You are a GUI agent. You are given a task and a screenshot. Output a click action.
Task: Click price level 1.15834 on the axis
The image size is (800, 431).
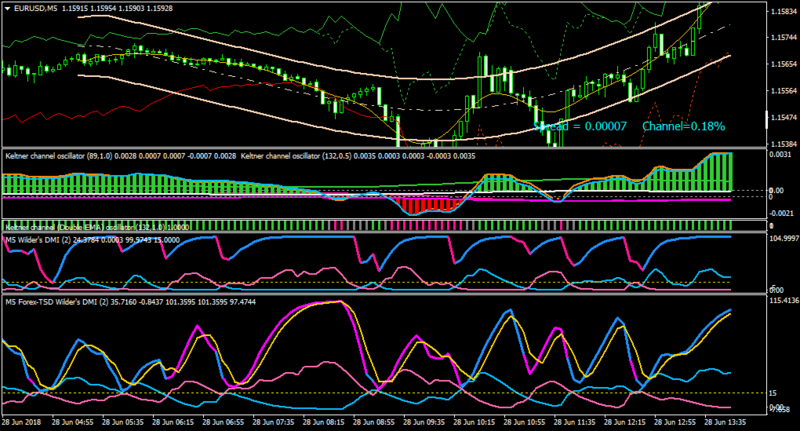point(785,11)
